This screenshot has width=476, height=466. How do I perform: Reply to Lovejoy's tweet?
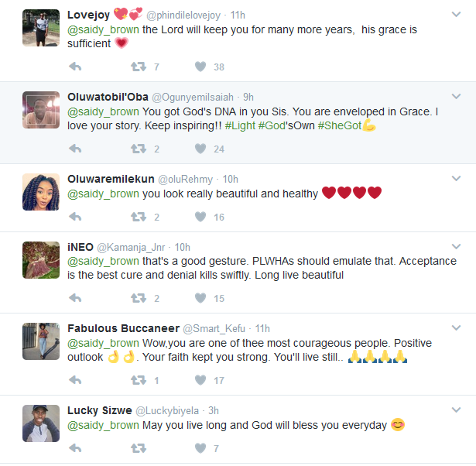[x=75, y=67]
